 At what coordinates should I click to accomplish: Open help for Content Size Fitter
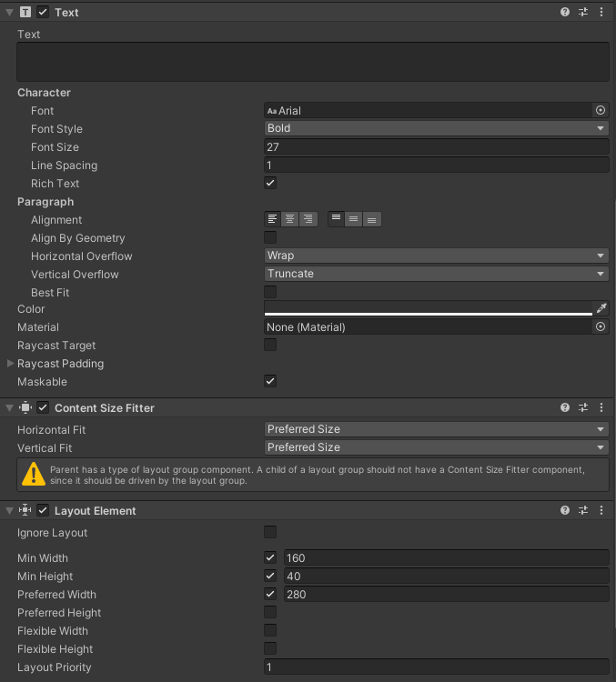click(565, 407)
